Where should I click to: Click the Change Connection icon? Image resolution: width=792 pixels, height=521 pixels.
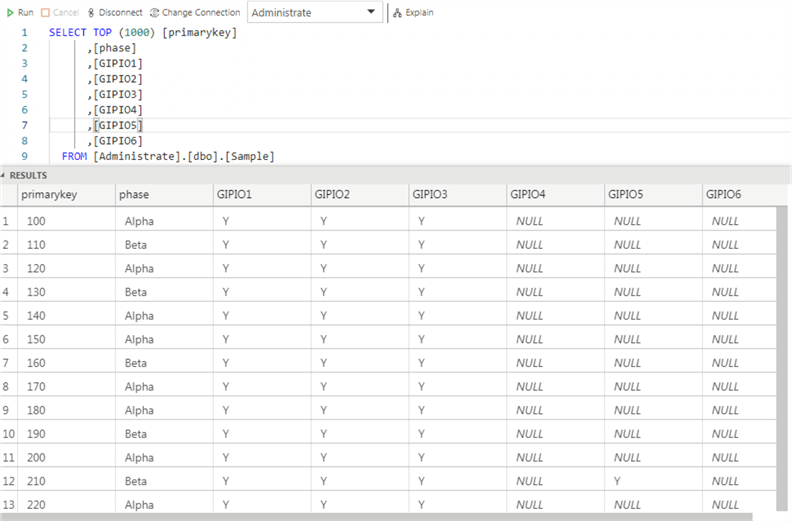coord(154,12)
